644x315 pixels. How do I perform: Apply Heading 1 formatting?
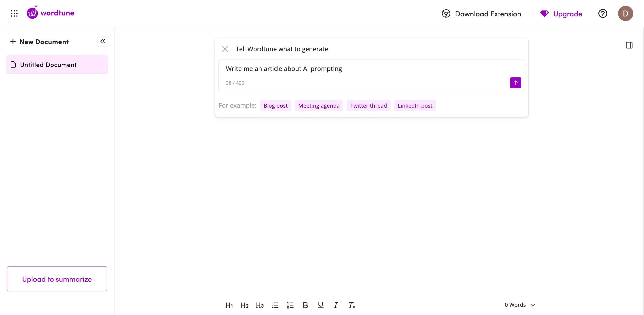point(229,305)
